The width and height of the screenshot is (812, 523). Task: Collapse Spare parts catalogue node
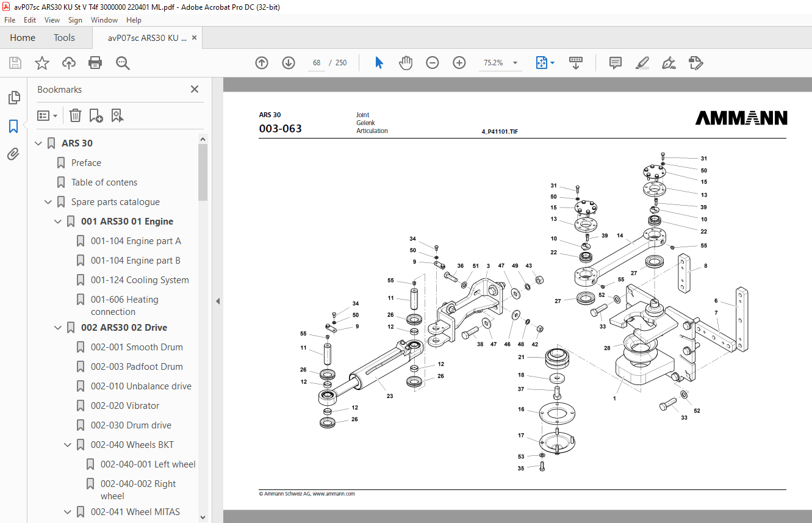coord(48,202)
